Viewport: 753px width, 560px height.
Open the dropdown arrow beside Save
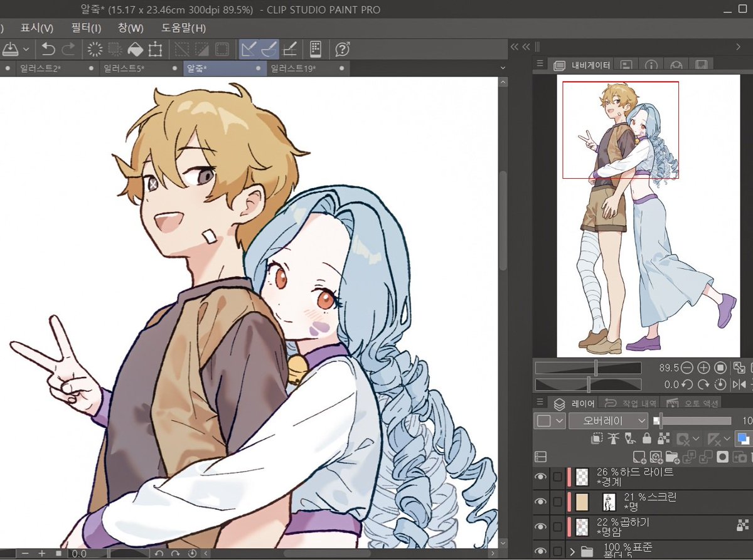pyautogui.click(x=26, y=49)
